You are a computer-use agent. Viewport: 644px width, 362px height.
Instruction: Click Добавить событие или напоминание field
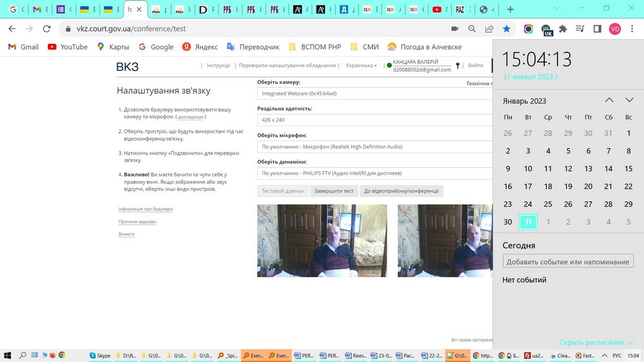[568, 262]
